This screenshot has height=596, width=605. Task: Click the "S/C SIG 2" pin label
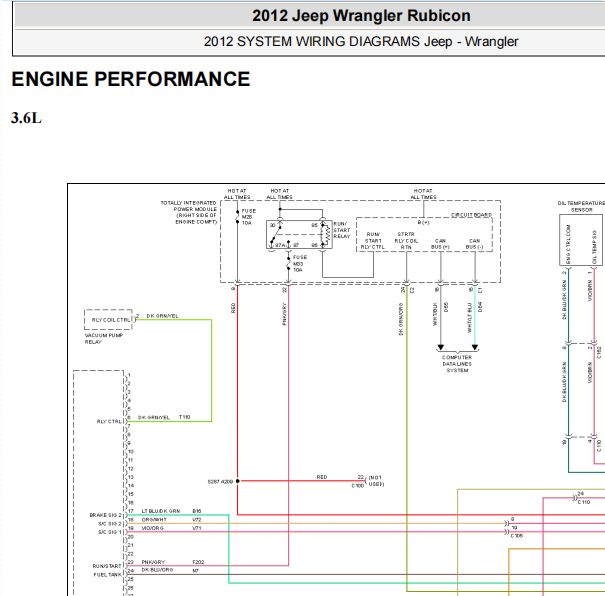click(x=110, y=523)
